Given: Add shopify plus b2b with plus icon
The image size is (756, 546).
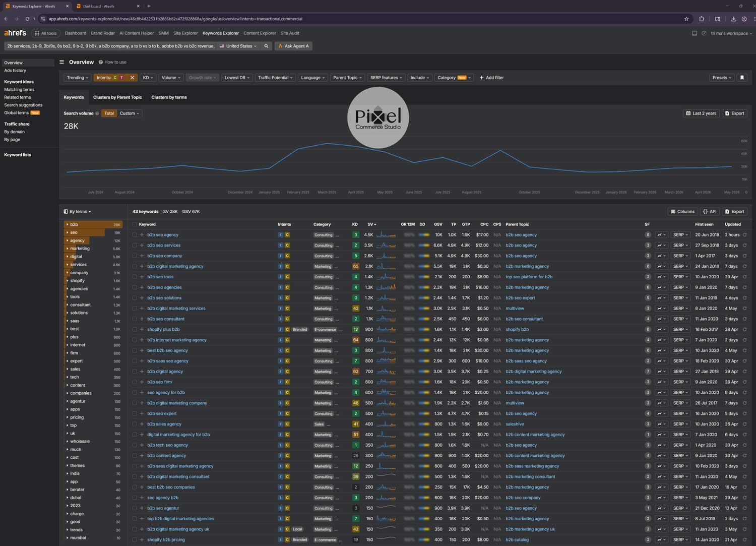Looking at the screenshot, I should (142, 330).
